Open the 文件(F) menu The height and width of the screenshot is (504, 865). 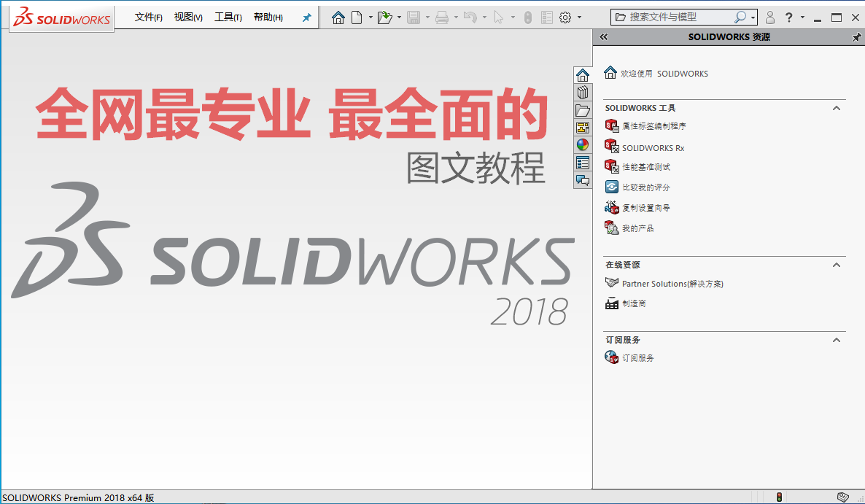pos(148,18)
